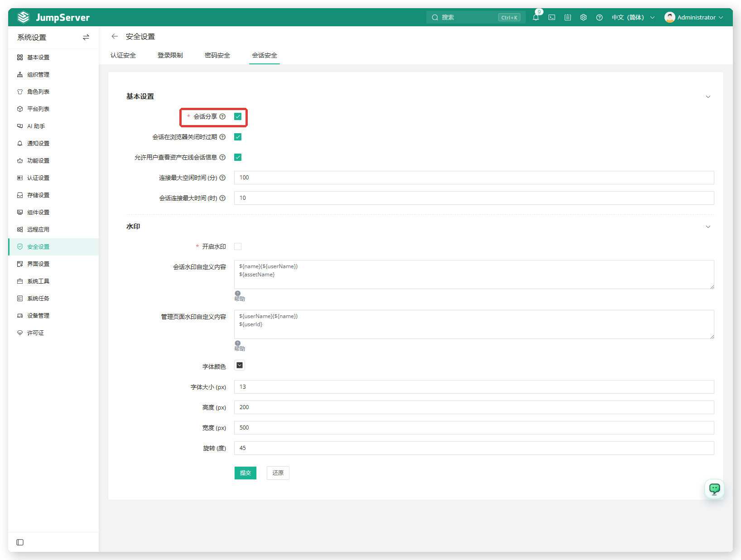The height and width of the screenshot is (560, 741).
Task: Open AI 助手 in the sidebar
Action: 53,126
